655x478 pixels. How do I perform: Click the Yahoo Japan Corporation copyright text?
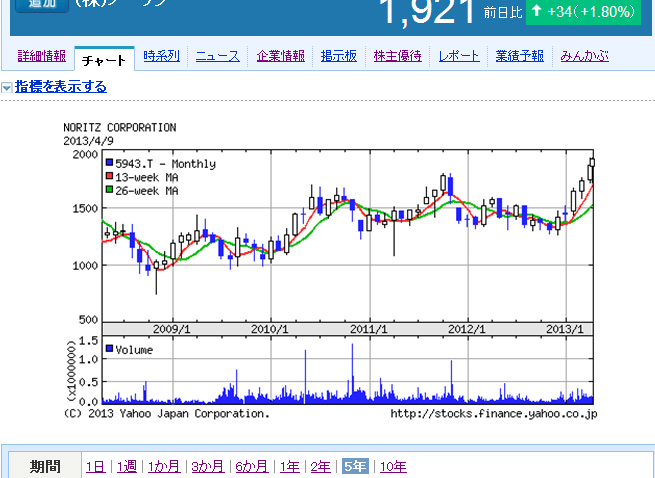167,414
